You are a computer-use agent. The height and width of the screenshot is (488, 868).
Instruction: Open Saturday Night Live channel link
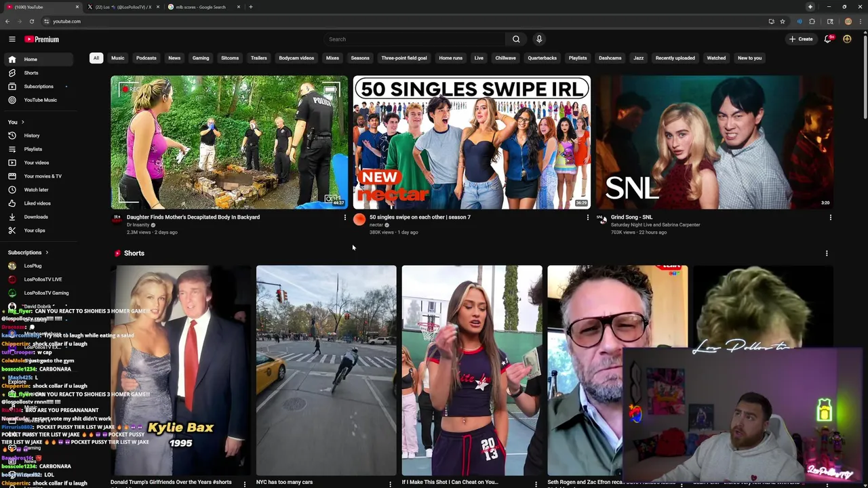pyautogui.click(x=655, y=225)
